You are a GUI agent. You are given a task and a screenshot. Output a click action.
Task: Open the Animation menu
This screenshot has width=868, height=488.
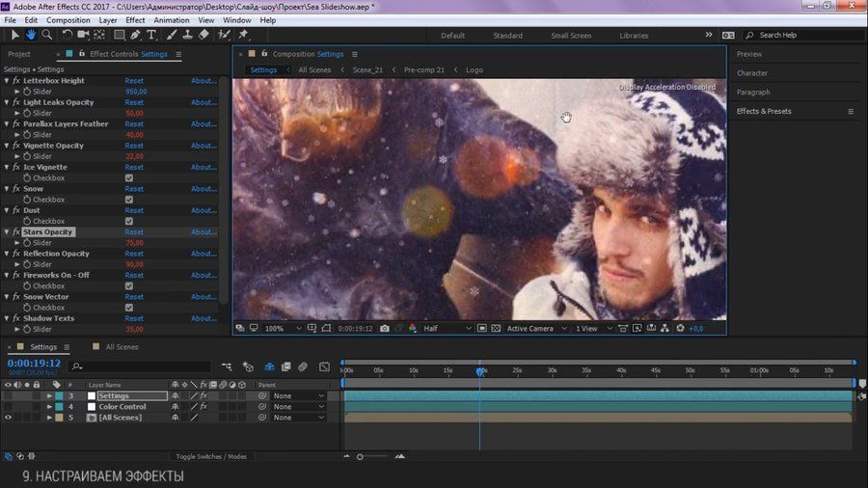pos(170,20)
